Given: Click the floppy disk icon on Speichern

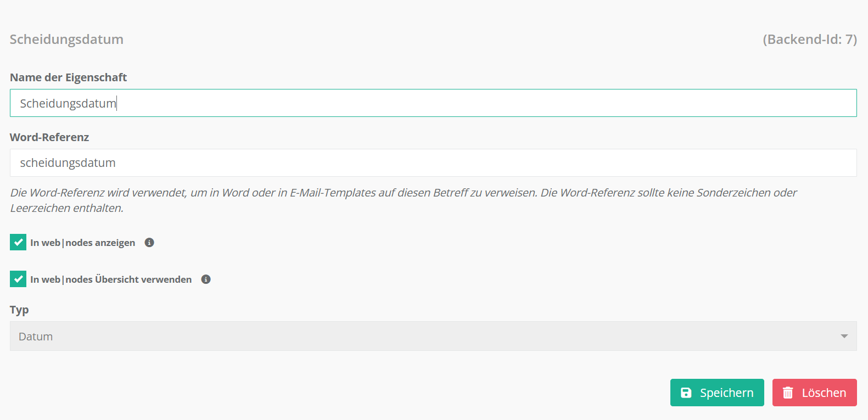Looking at the screenshot, I should click(686, 393).
